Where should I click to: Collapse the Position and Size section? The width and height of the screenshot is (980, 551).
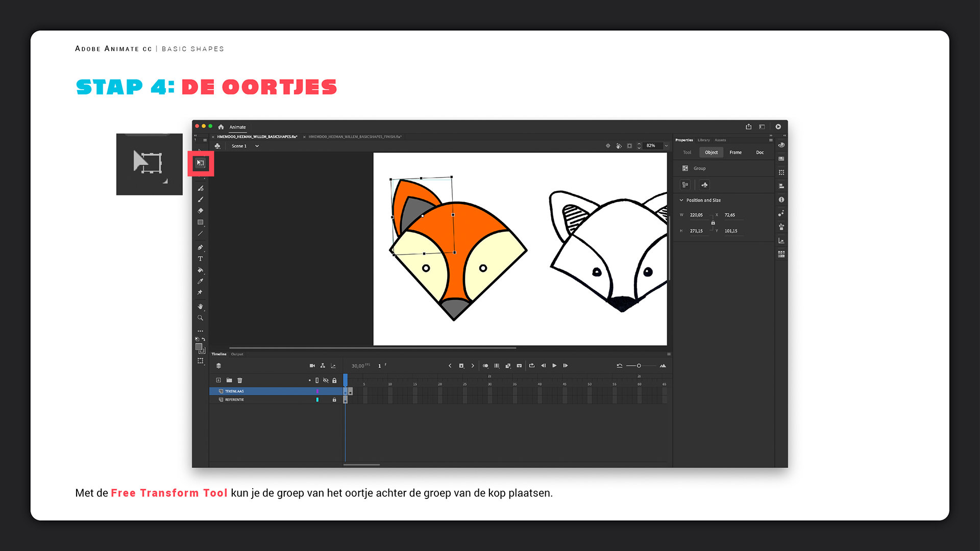click(681, 200)
